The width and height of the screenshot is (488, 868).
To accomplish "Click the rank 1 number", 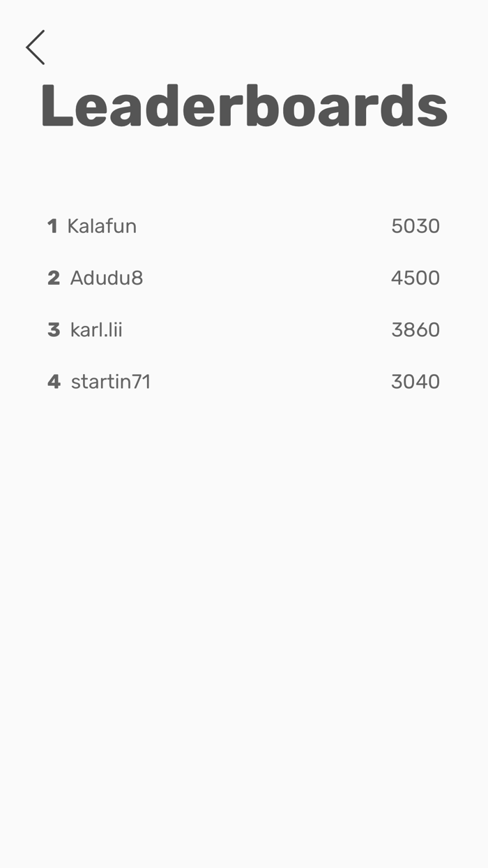I will pos(52,225).
